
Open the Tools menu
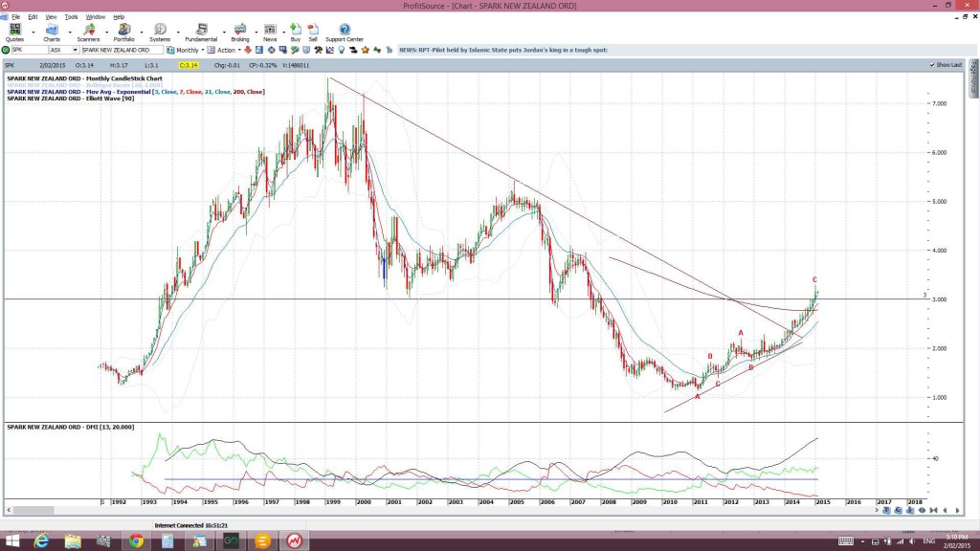[71, 17]
